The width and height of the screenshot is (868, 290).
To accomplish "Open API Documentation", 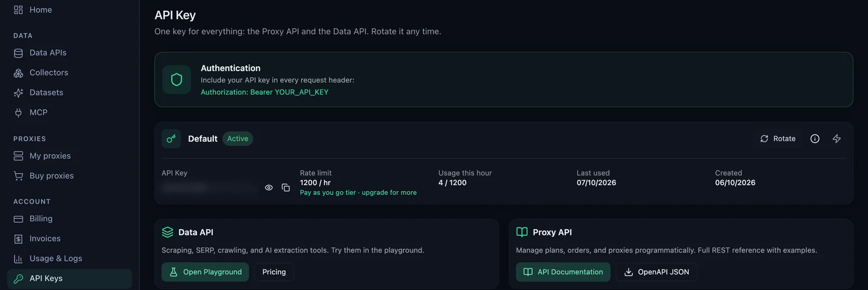I will (x=563, y=272).
